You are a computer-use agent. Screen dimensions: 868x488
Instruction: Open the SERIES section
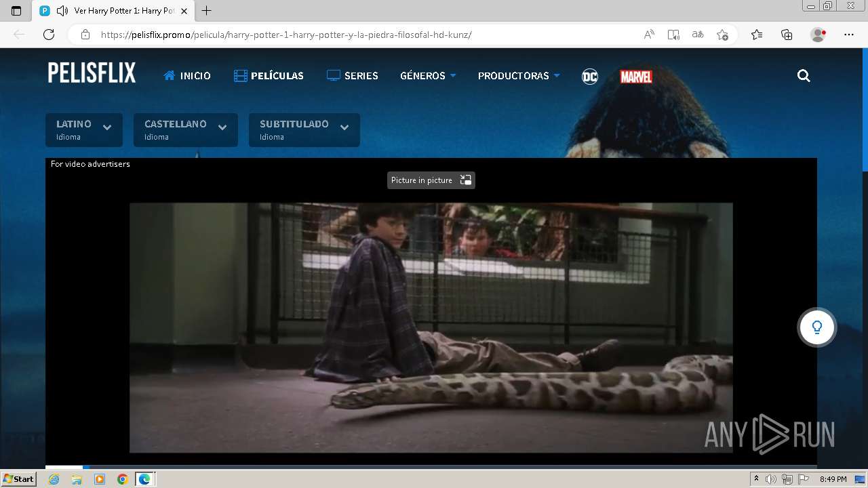tap(352, 76)
